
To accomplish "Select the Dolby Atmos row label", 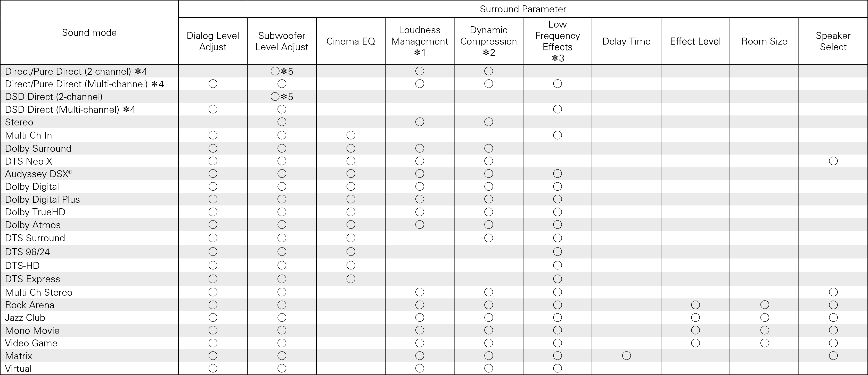I will click(33, 225).
